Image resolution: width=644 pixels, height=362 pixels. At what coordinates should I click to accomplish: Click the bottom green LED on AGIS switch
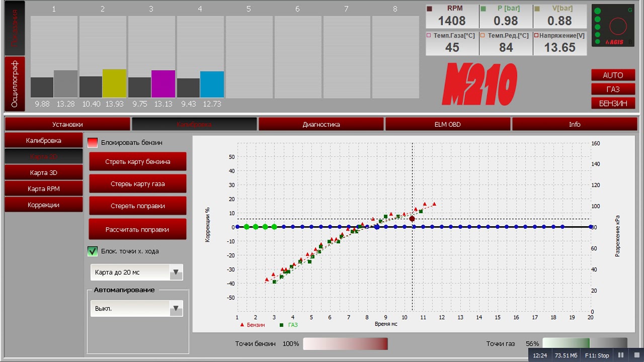pos(598,42)
